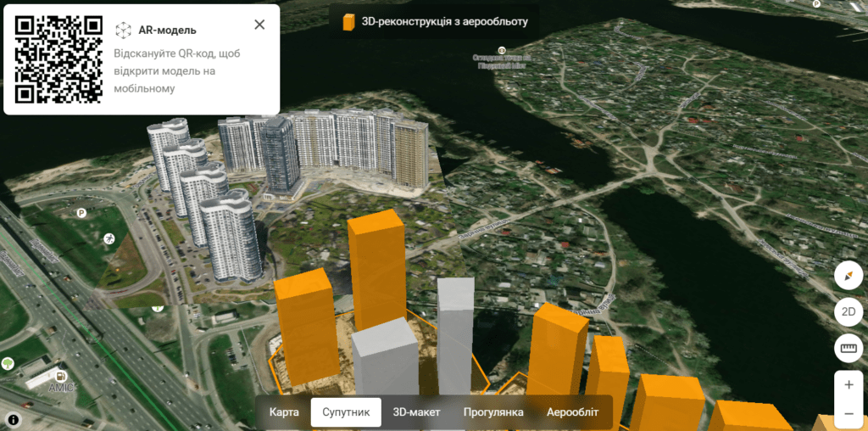The width and height of the screenshot is (868, 431).
Task: Click the AR-модель cube icon
Action: click(123, 31)
